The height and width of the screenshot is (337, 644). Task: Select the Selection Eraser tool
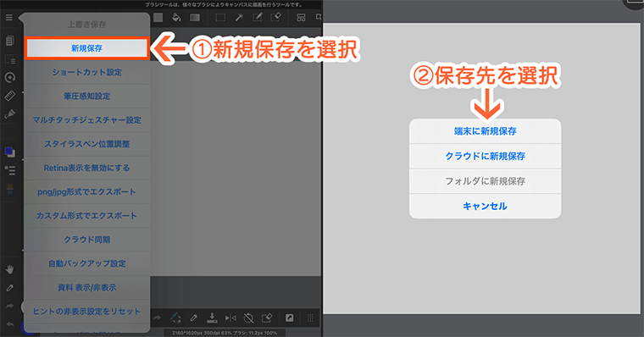(x=275, y=17)
